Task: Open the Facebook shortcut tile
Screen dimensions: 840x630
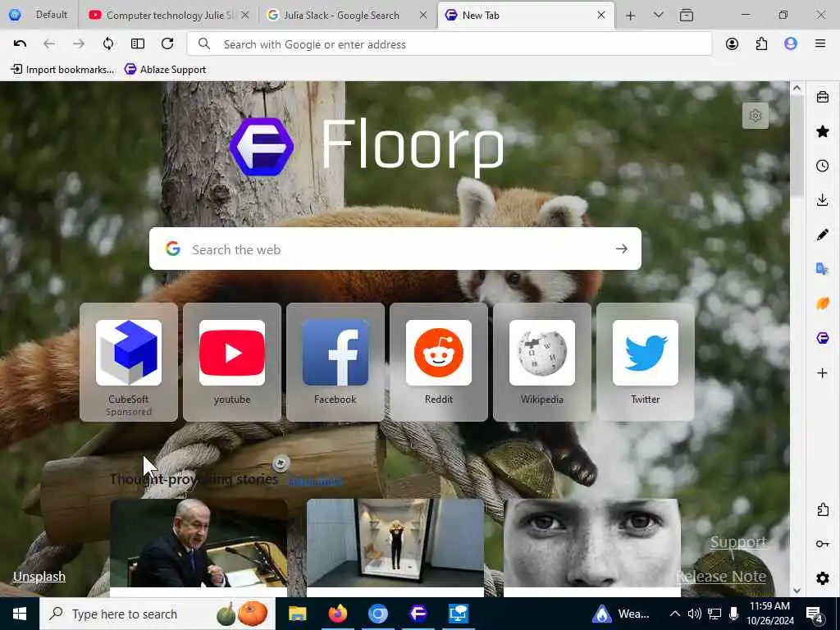Action: click(336, 362)
